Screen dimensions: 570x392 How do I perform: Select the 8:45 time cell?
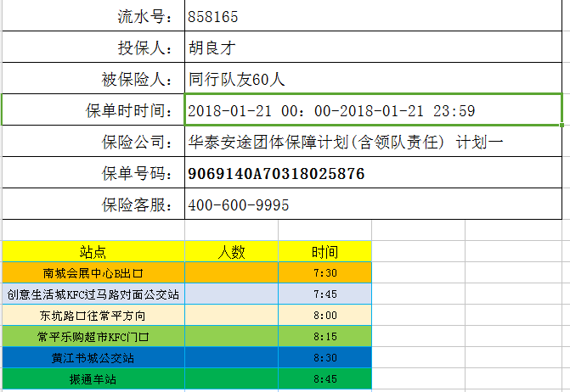point(325,379)
